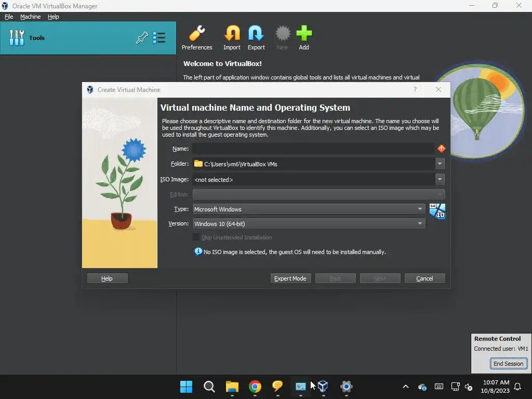This screenshot has width=532, height=399.
Task: Open the remote desktop monitor taskbar app
Action: pyautogui.click(x=301, y=387)
